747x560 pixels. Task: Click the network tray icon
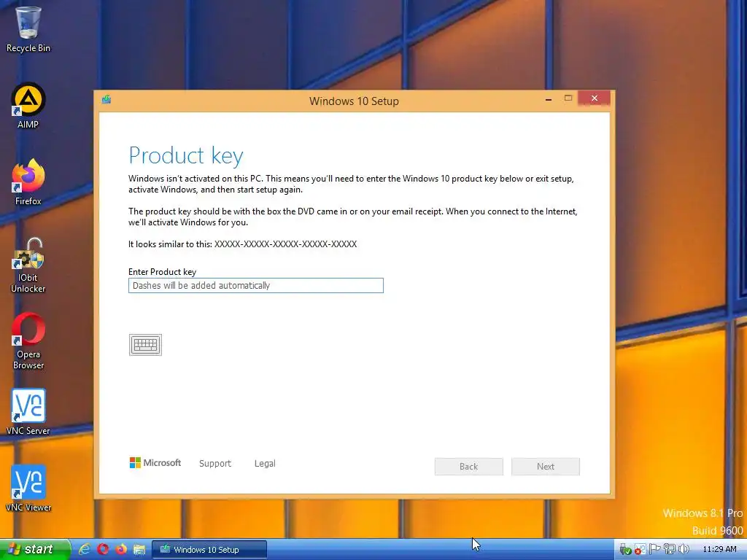coord(670,549)
